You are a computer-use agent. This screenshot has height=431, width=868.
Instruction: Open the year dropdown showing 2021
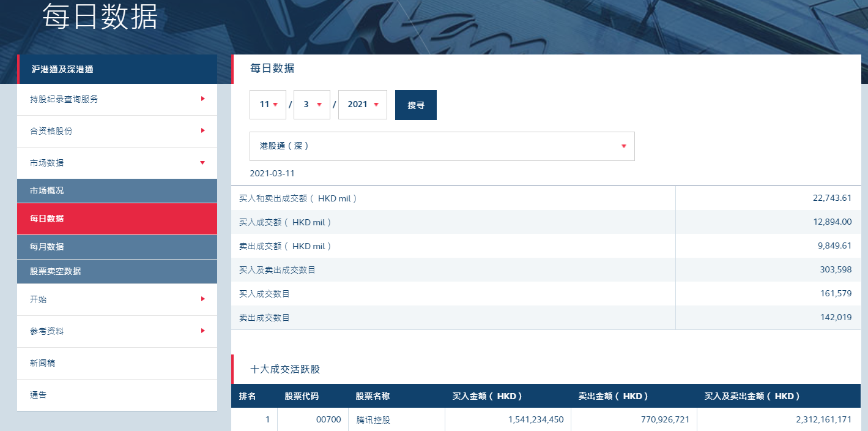(x=363, y=105)
